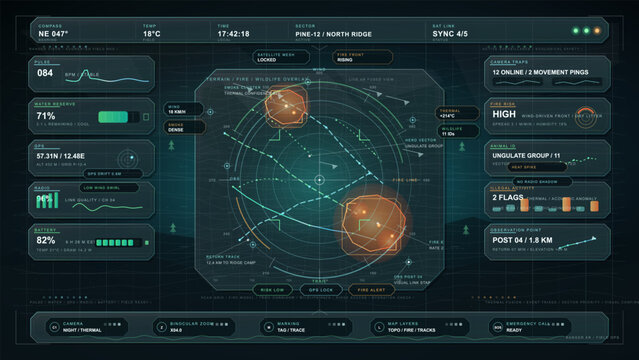
Task: Expand the Observation Point POST 04 panel
Action: coord(547,242)
